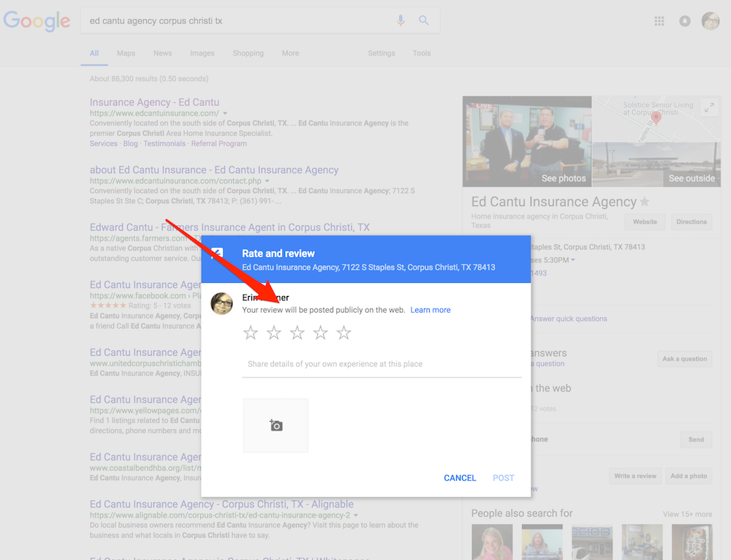
Task: Click the Website button in knowledge panel
Action: (x=645, y=222)
